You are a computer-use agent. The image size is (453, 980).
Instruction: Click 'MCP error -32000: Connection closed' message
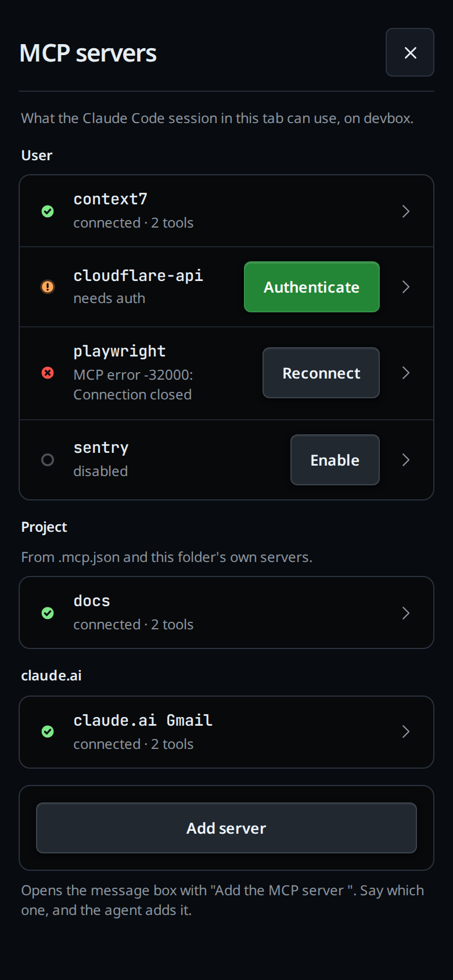click(133, 384)
